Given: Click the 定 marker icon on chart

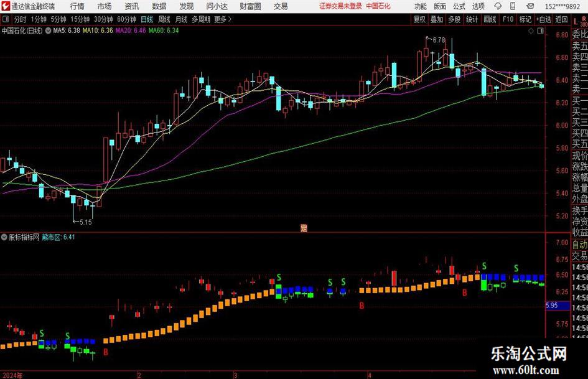Looking at the screenshot, I should (304, 228).
